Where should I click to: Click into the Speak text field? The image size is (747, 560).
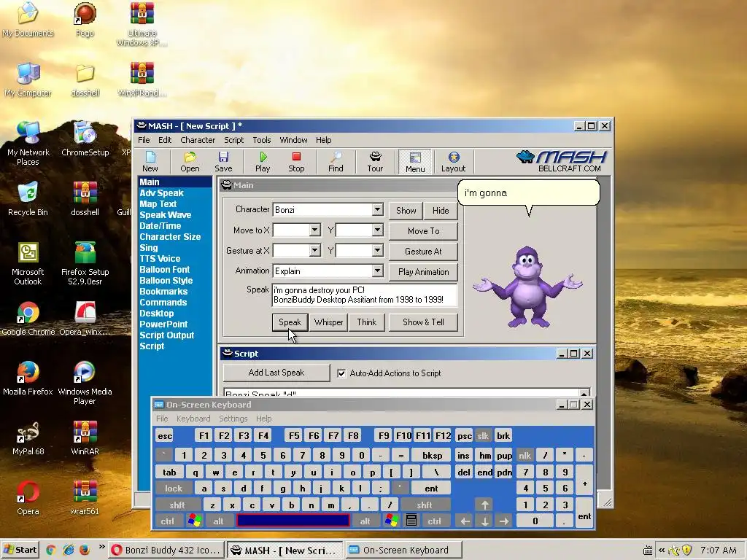coord(365,295)
